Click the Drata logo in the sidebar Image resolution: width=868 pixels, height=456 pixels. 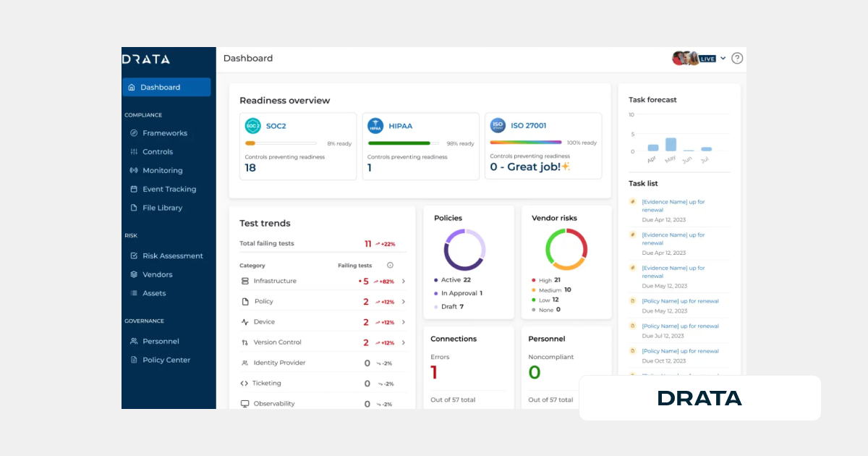click(x=146, y=59)
